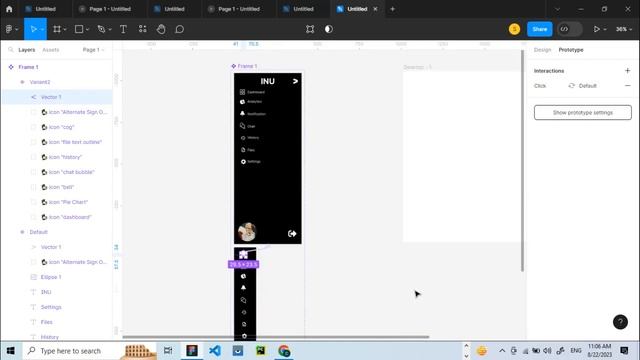Open the Resources tool
The height and width of the screenshot is (360, 640).
(x=142, y=29)
